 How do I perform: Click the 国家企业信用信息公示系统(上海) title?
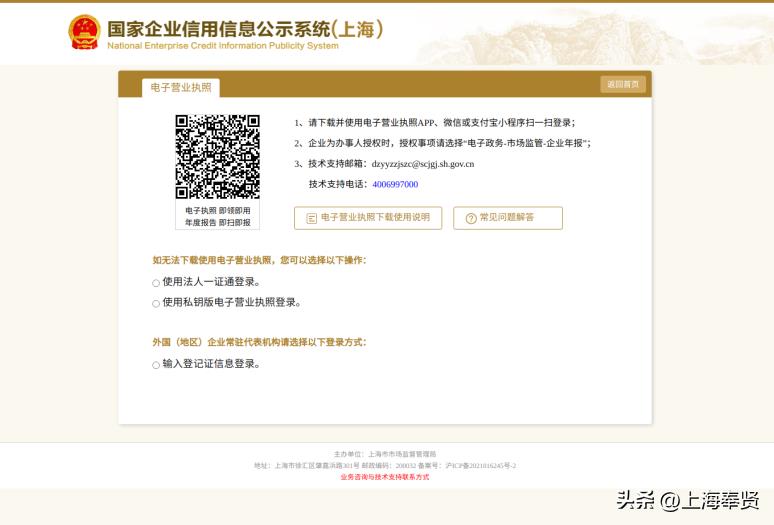point(245,29)
